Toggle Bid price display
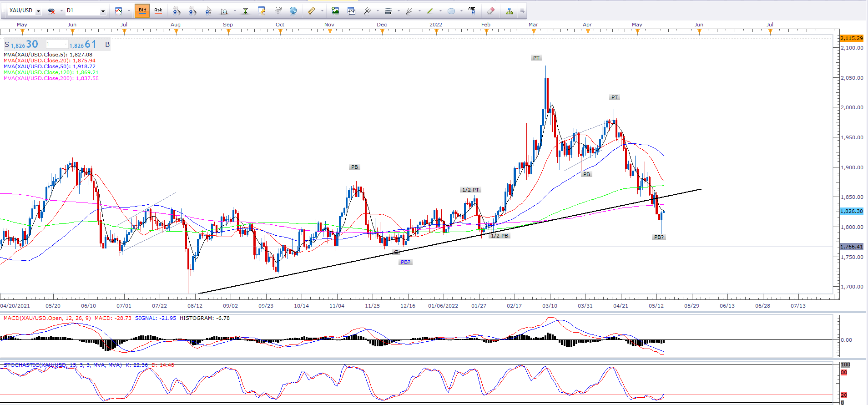The height and width of the screenshot is (405, 868). point(142,10)
